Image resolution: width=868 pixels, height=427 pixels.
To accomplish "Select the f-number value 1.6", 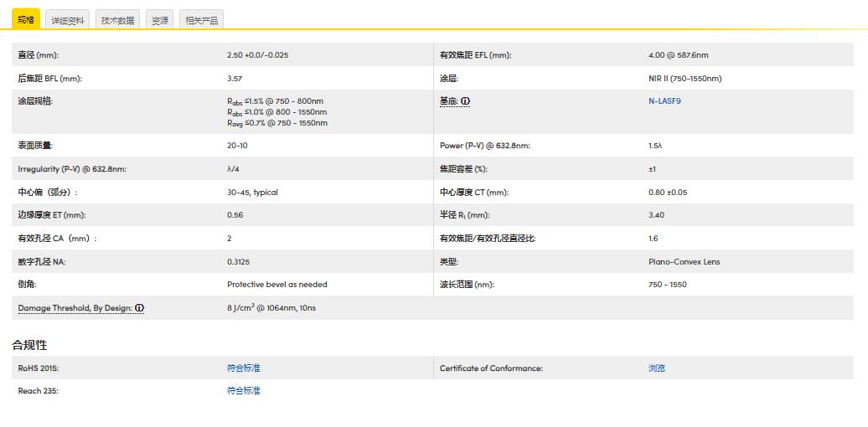I will tap(654, 239).
